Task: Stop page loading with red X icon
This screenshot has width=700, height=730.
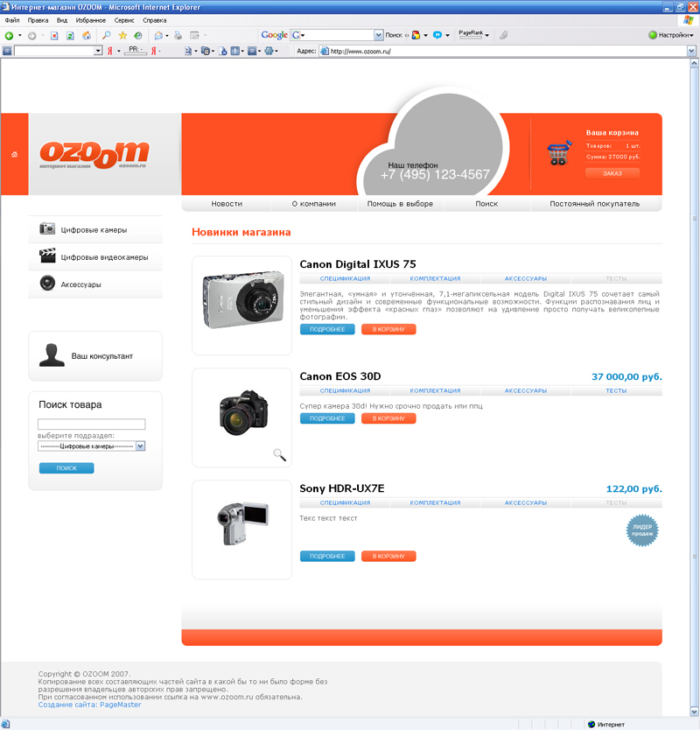Action: 54,35
